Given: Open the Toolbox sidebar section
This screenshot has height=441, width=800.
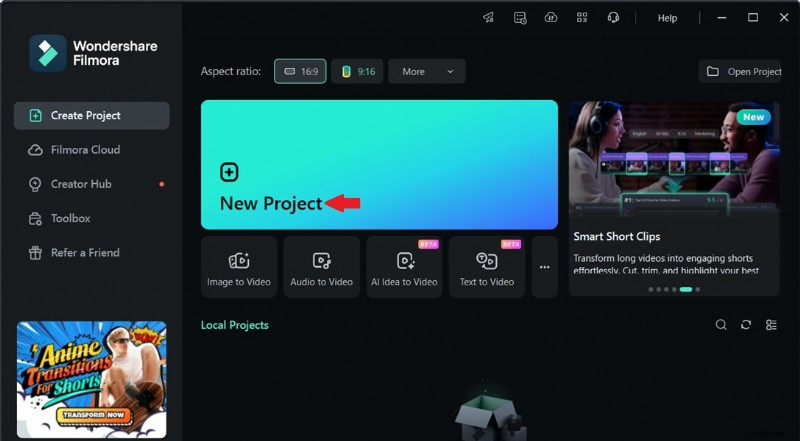Looking at the screenshot, I should click(70, 218).
